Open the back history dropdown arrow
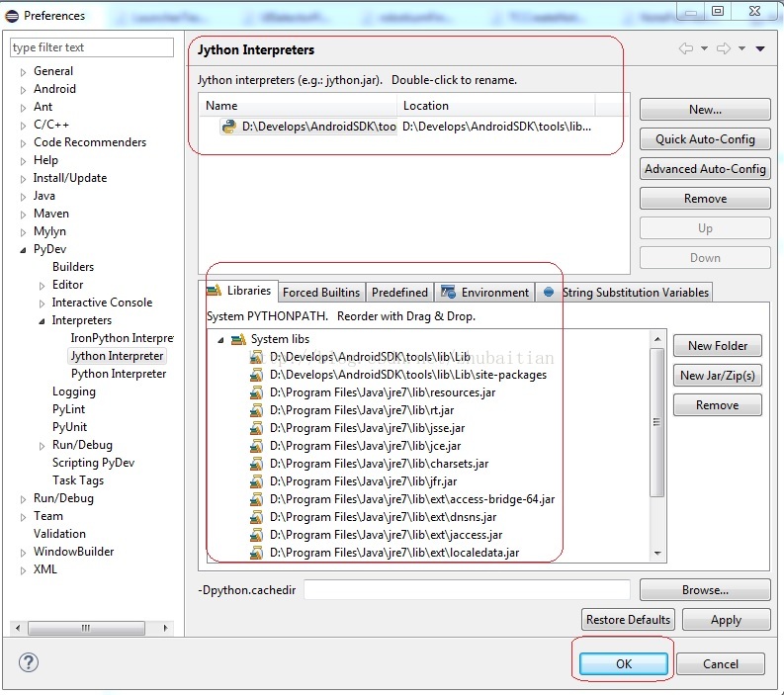 click(x=704, y=48)
